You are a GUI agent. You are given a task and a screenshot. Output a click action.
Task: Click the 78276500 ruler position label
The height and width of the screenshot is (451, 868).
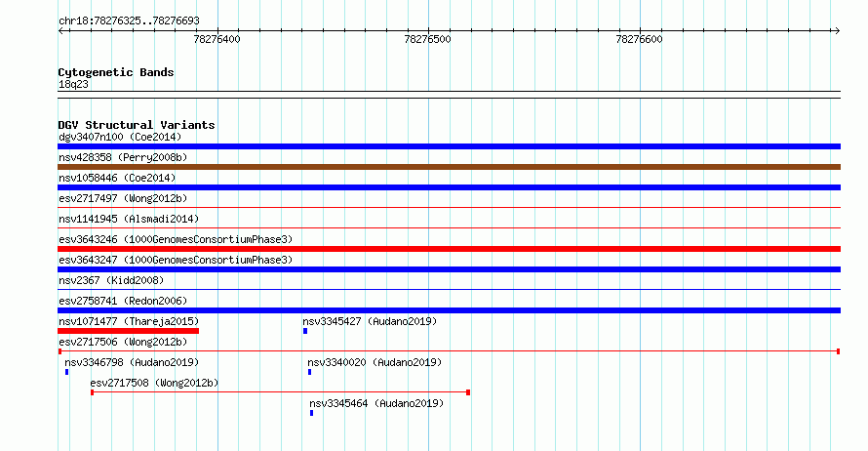pyautogui.click(x=428, y=39)
